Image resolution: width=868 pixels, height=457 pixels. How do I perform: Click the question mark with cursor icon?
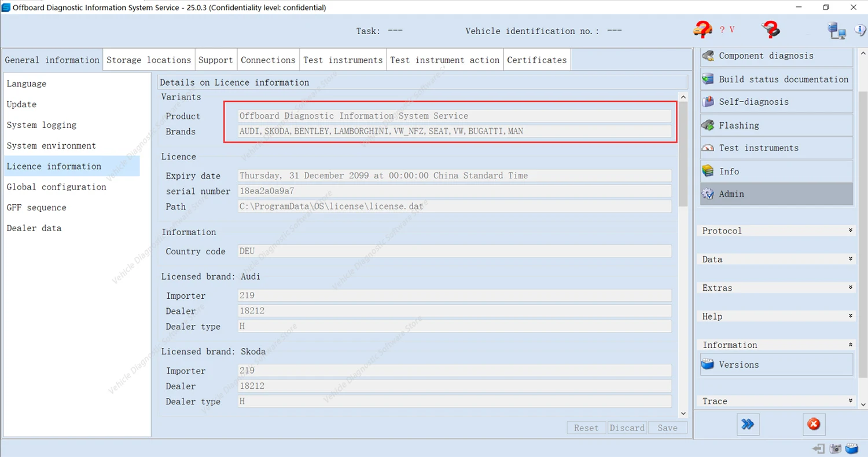pos(771,30)
